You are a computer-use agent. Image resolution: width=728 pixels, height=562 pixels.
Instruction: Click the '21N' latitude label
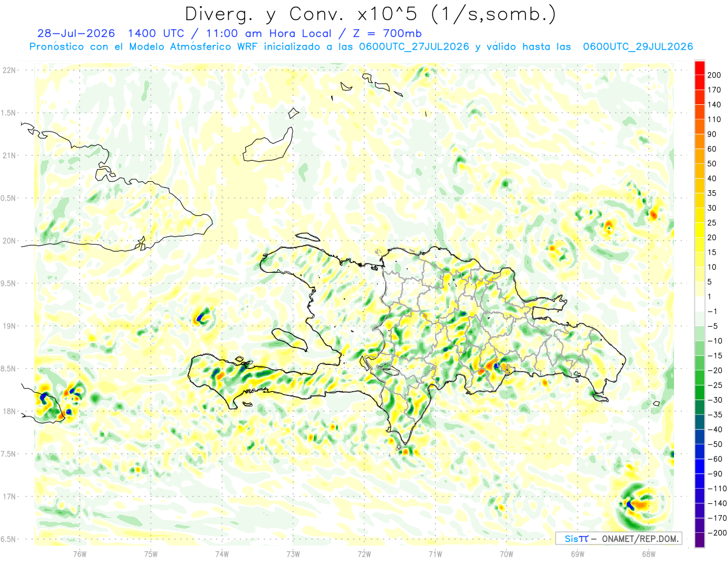click(8, 156)
